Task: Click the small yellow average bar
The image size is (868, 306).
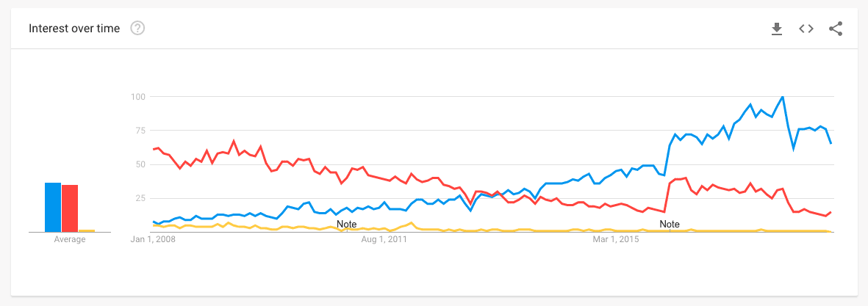Action: point(87,230)
